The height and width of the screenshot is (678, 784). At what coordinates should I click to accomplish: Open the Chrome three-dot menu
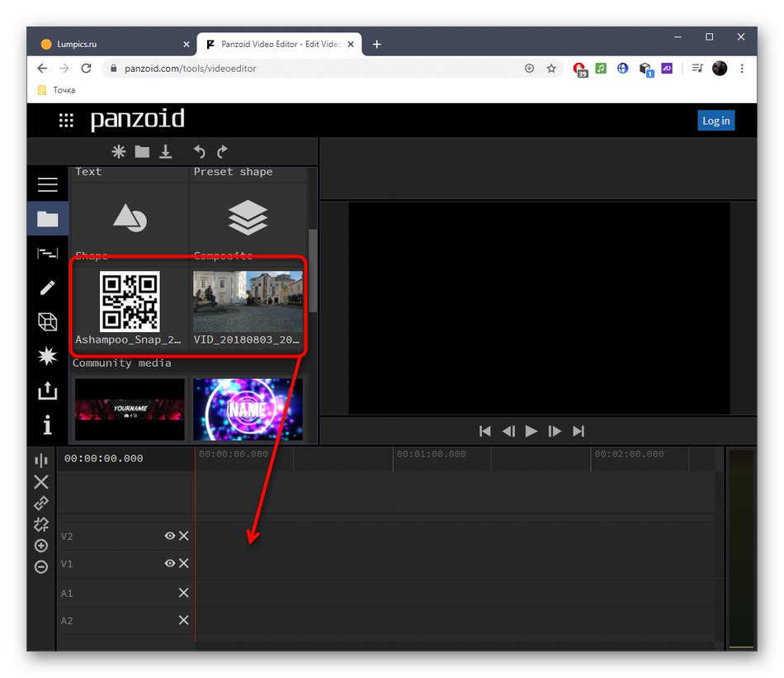pos(742,68)
